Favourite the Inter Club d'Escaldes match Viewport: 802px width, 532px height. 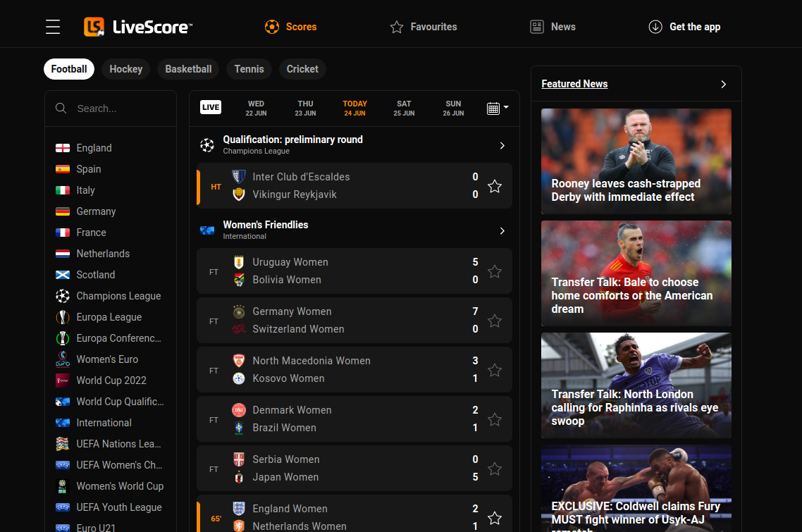495,186
